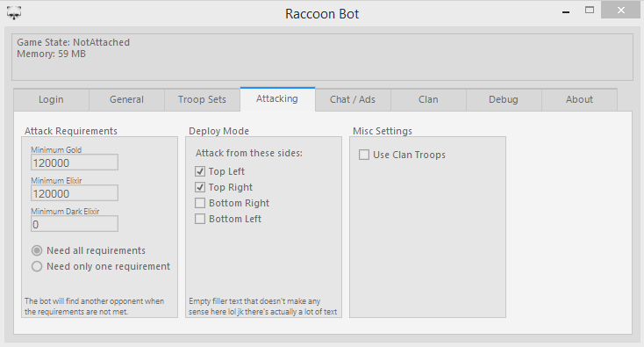
Task: Click the bot will find another opponent note
Action: [x=94, y=307]
